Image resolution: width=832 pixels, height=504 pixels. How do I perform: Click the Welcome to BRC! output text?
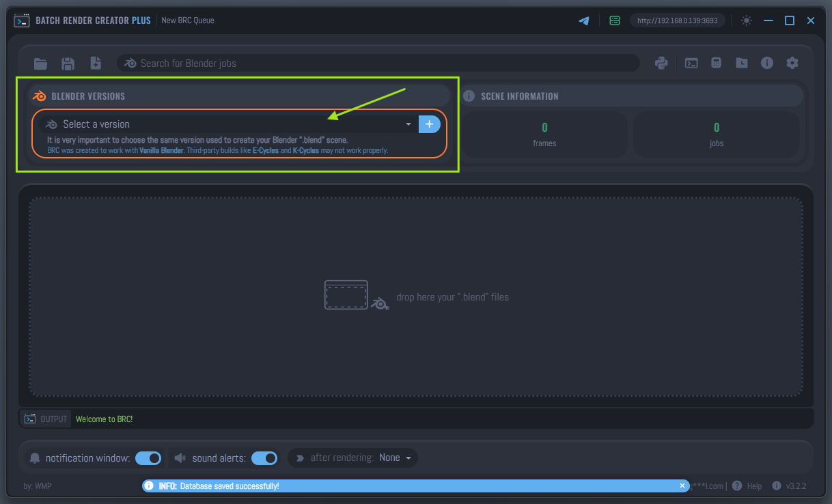pos(104,419)
